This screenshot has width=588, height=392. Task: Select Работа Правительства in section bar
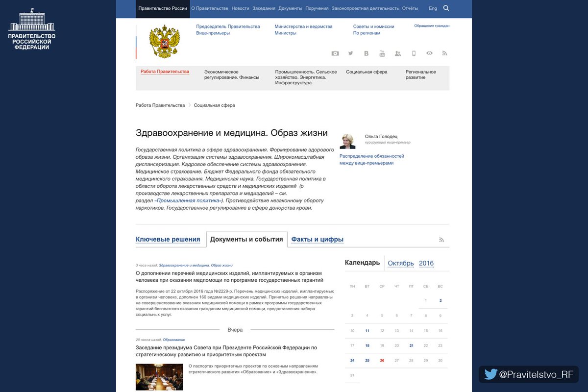(165, 72)
